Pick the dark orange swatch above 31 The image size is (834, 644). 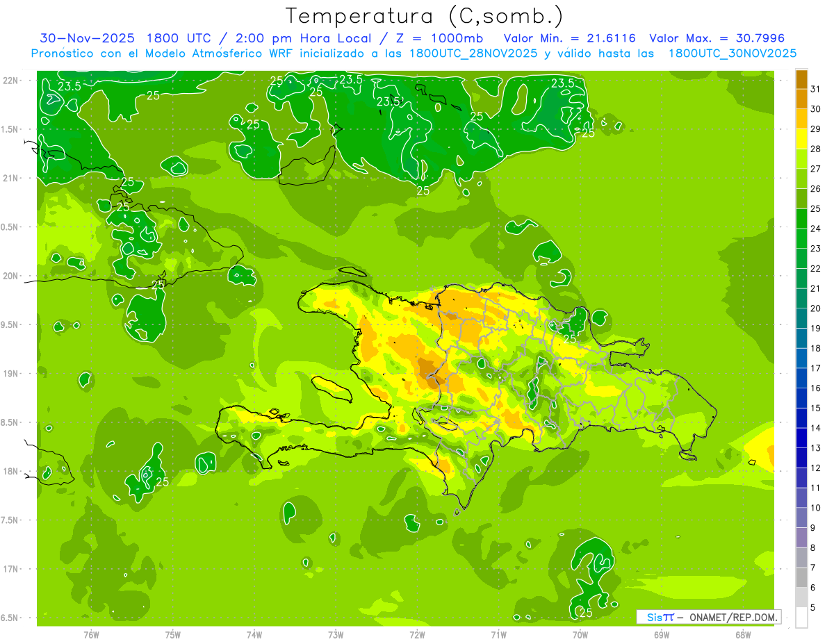tap(801, 79)
